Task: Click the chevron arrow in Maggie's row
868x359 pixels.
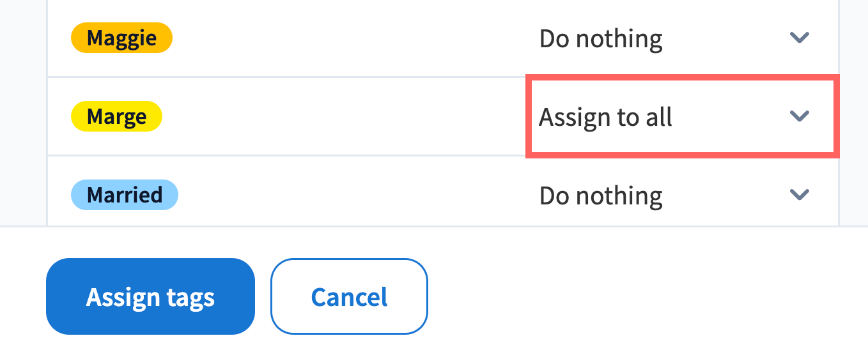Action: (800, 38)
